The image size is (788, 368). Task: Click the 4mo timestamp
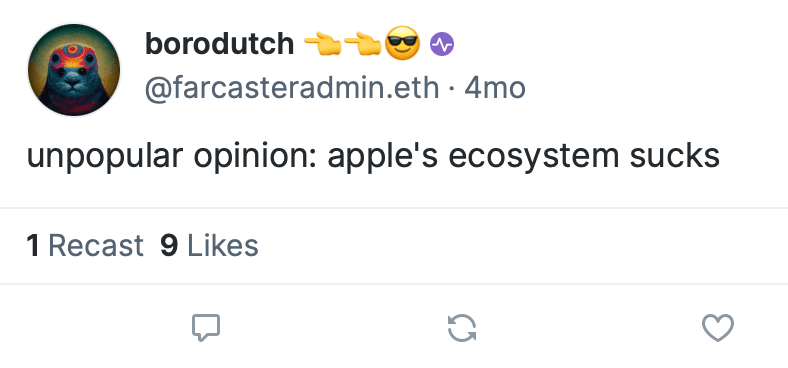point(495,88)
